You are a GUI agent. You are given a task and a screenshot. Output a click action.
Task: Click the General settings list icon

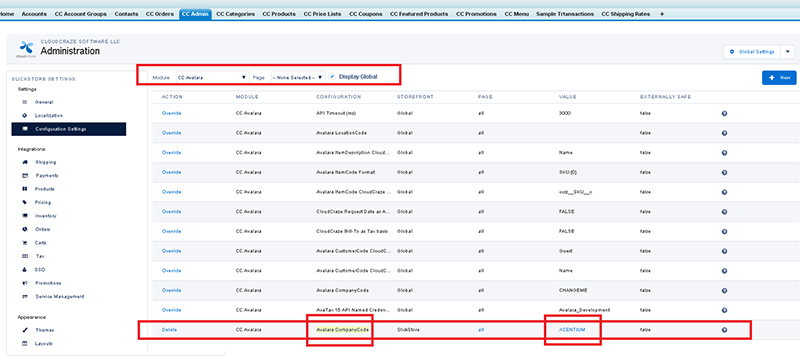[x=24, y=102]
